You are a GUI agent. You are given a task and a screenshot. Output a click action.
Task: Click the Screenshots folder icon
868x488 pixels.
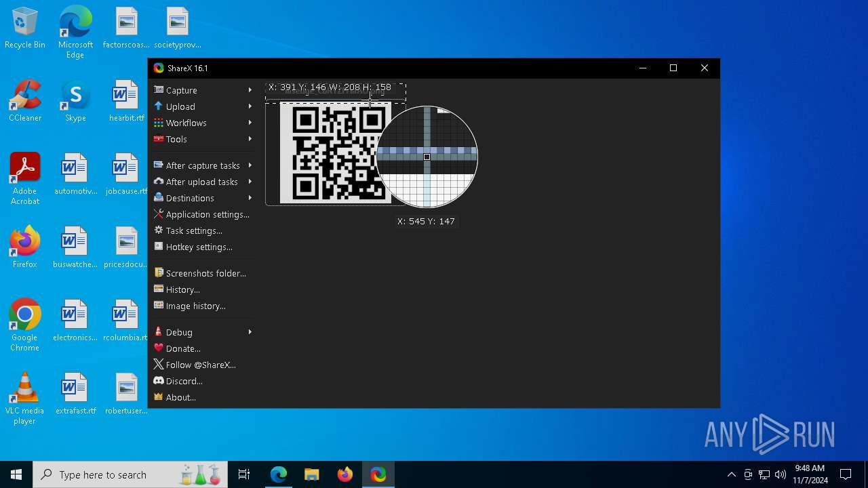(x=159, y=272)
